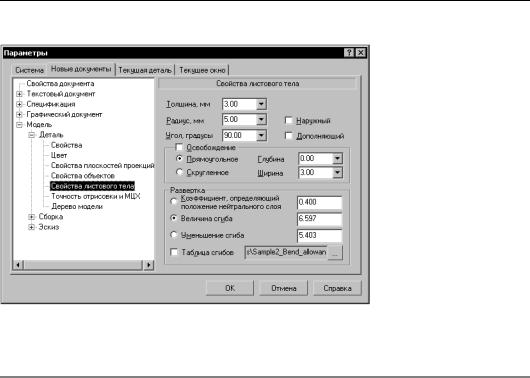This screenshot has width=530, height=378.
Task: Select Свойства листового тела item
Action: 92,186
